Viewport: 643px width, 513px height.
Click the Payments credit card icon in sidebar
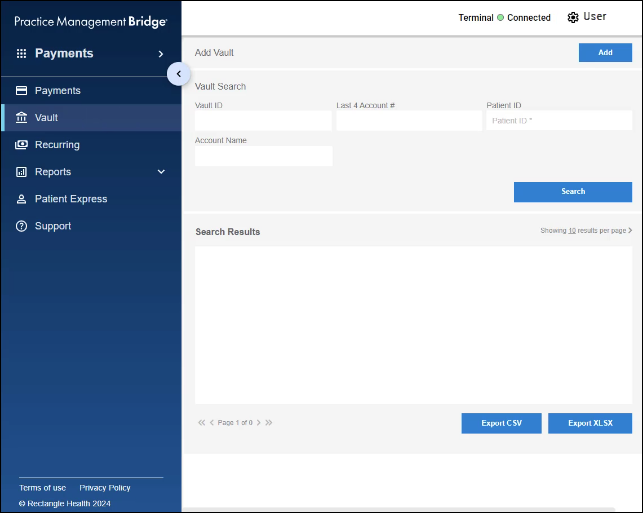pyautogui.click(x=21, y=91)
